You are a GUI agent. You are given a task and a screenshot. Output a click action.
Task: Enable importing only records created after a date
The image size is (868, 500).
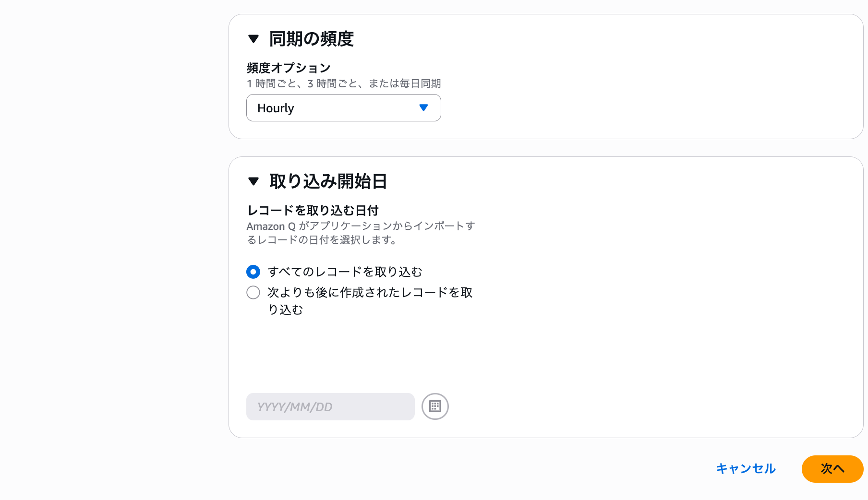[253, 292]
